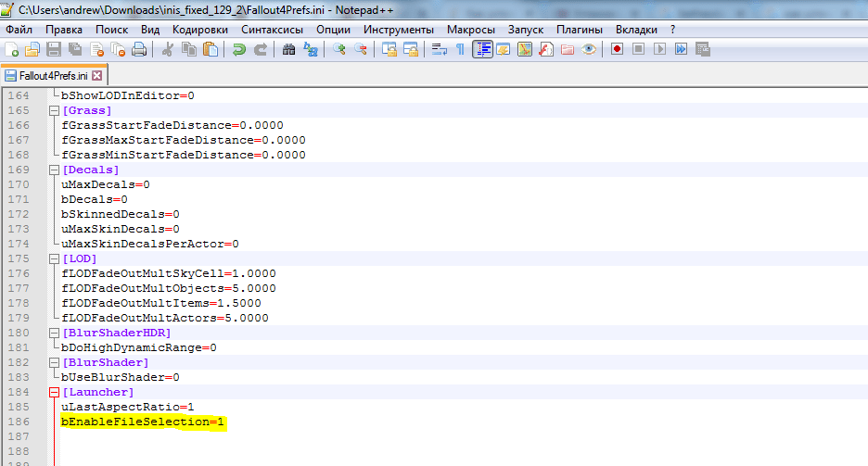Open the Синтаксисы menu
The width and height of the screenshot is (868, 466).
(272, 30)
